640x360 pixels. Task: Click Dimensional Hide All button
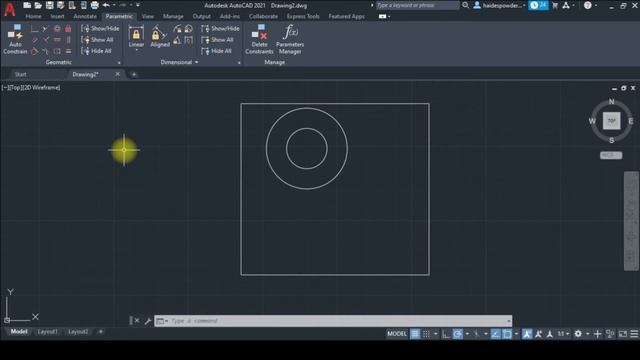point(217,51)
